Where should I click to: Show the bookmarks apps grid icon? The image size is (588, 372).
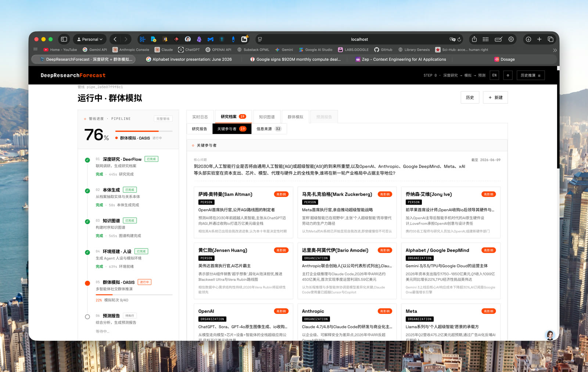point(36,49)
